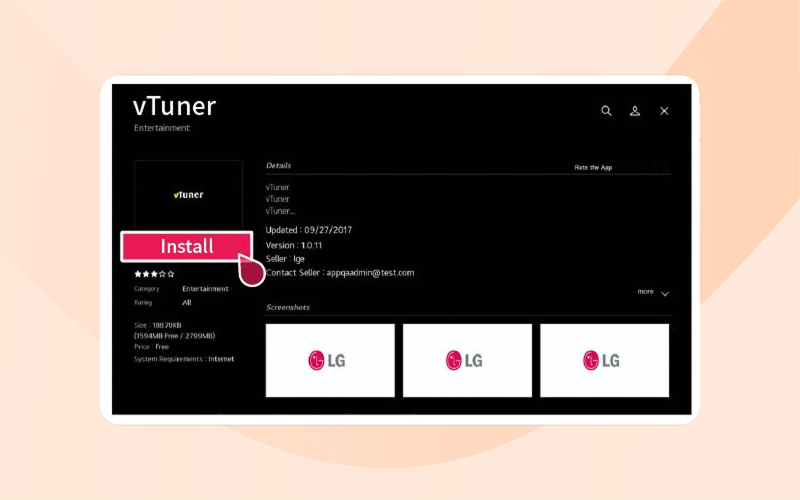Open the last LG screenshot thumbnail
Image resolution: width=800 pixels, height=500 pixels.
point(605,360)
